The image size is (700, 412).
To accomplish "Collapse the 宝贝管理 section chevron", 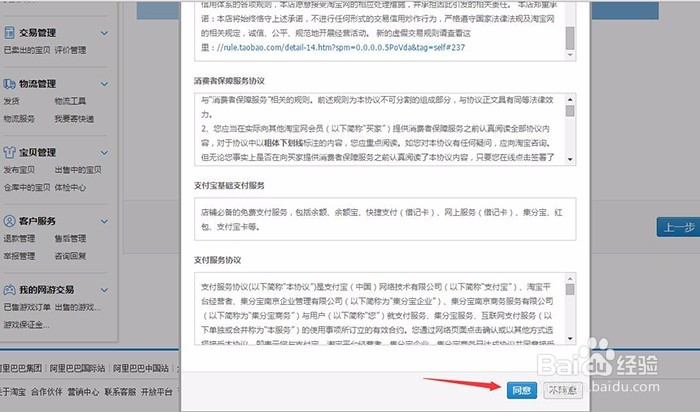I will click(x=104, y=153).
